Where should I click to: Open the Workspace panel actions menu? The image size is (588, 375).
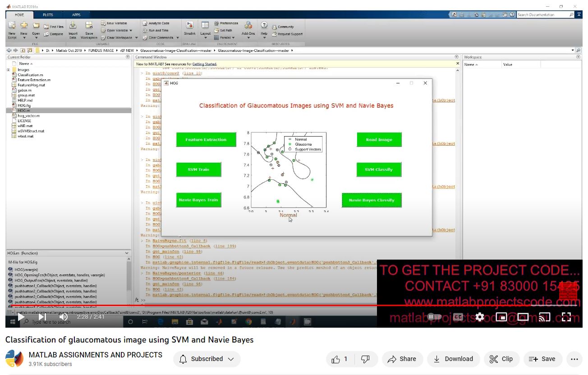[579, 57]
